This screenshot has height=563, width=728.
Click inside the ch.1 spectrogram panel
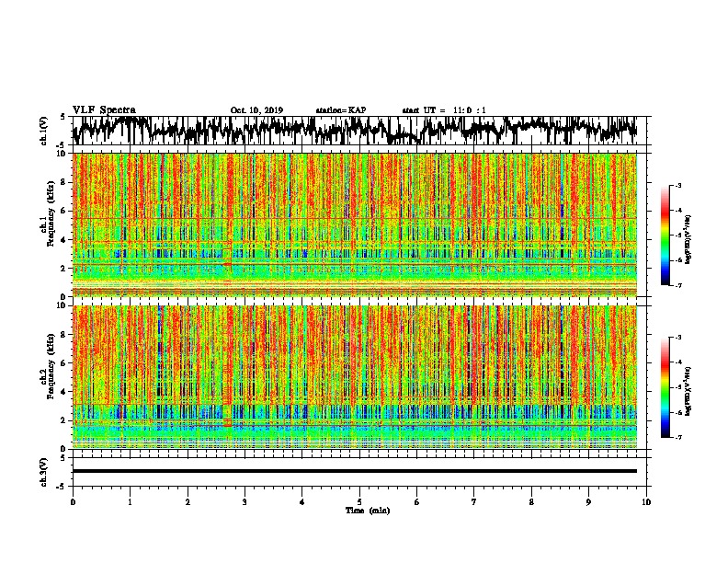[x=355, y=224]
